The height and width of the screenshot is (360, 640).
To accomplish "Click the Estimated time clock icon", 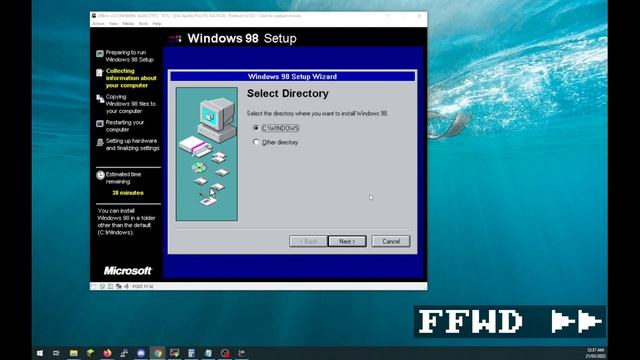I will click(x=100, y=175).
